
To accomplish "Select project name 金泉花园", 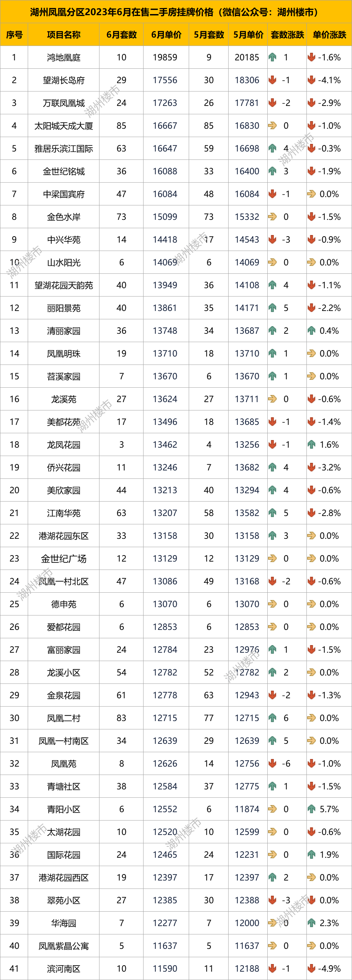I will click(x=63, y=696).
